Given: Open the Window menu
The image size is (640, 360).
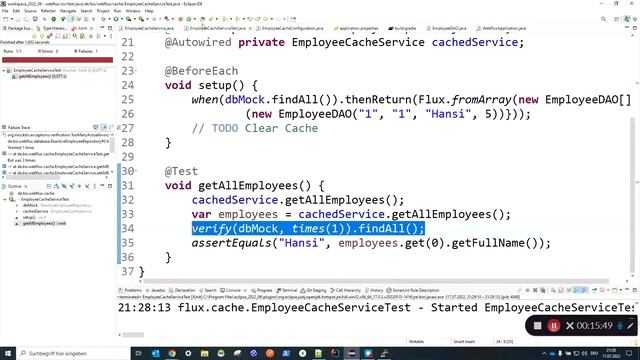Looking at the screenshot, I should [x=133, y=11].
